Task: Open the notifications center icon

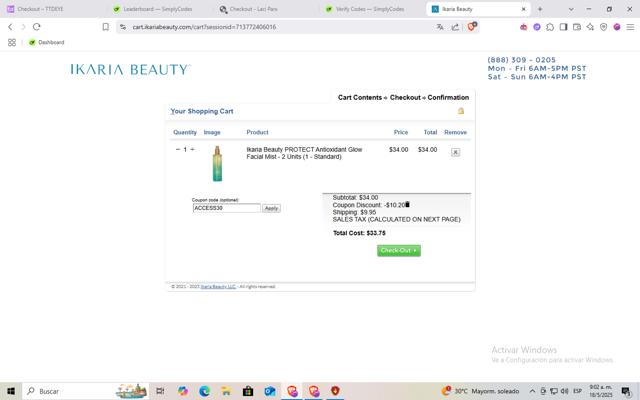Action: coord(626,391)
